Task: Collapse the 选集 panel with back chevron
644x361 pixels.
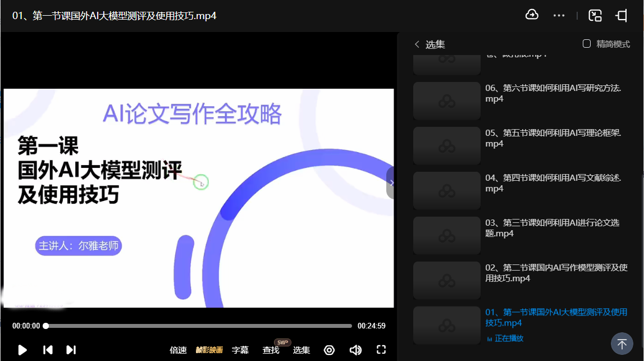Action: coord(417,44)
